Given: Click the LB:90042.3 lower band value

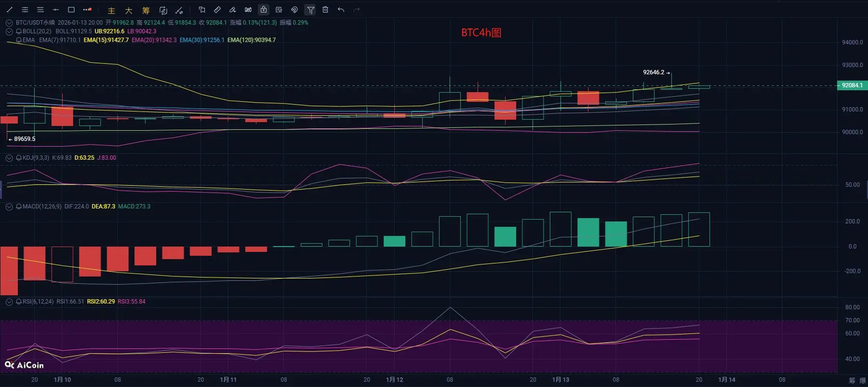Looking at the screenshot, I should pyautogui.click(x=142, y=31).
